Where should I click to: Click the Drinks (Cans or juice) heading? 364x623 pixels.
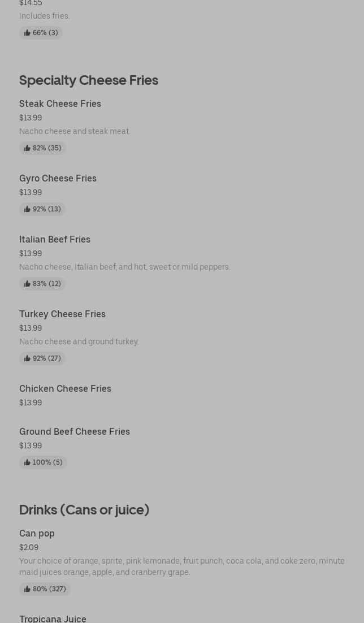(x=84, y=510)
